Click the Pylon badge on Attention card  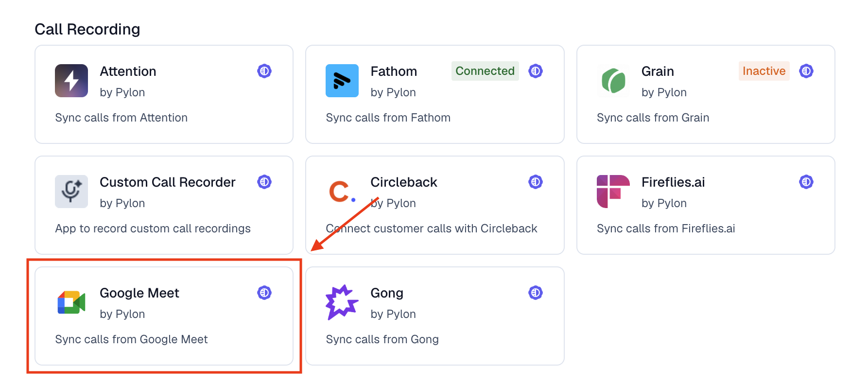[264, 71]
